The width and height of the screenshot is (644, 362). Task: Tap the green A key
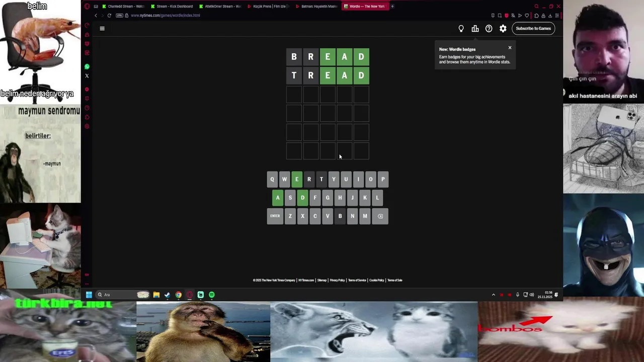(x=278, y=198)
